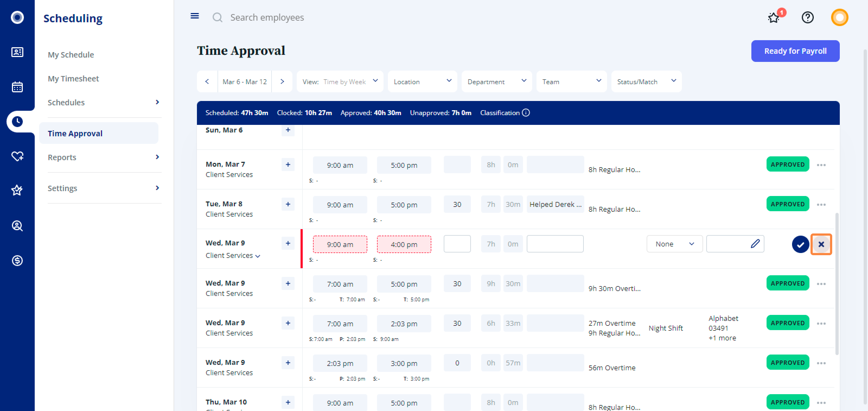Open more options for Tue, Mar 8 row
Image resolution: width=868 pixels, height=411 pixels.
point(821,205)
